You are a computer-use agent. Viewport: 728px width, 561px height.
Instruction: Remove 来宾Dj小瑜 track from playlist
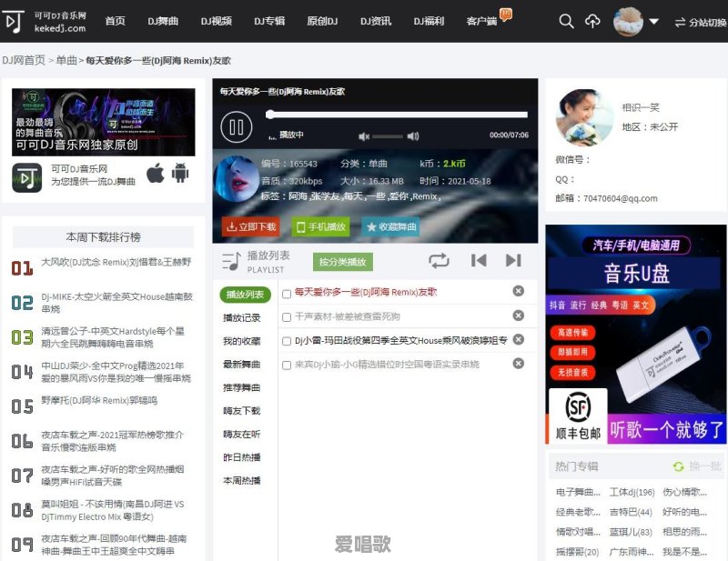518,363
